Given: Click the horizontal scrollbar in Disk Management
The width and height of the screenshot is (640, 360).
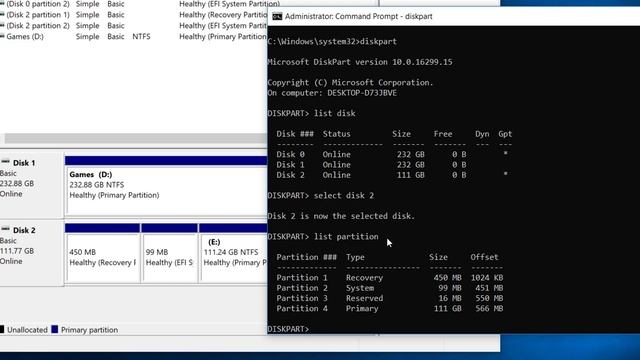Looking at the screenshot, I should tap(135, 138).
